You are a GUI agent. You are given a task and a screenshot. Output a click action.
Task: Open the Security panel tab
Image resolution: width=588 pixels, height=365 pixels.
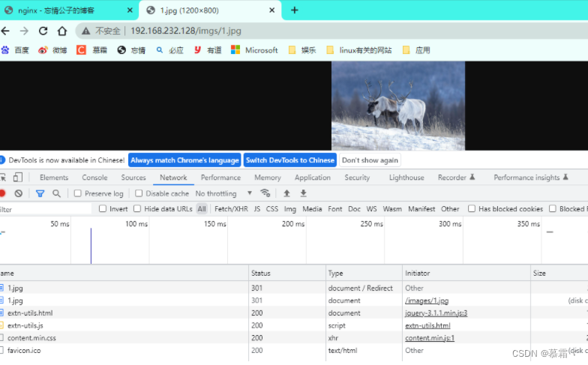[x=357, y=178]
